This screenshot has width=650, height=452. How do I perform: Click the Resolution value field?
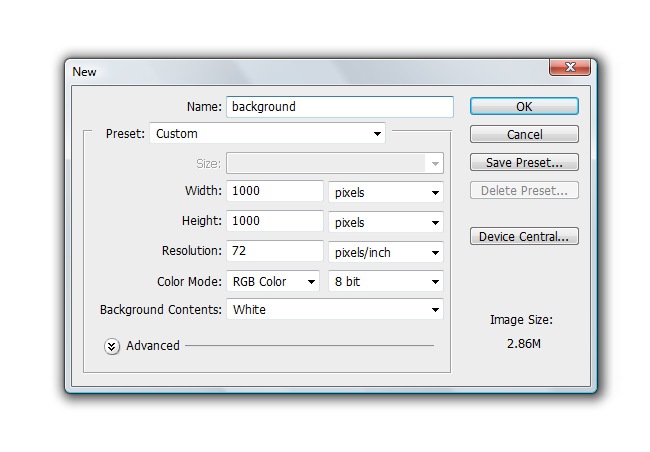click(275, 251)
